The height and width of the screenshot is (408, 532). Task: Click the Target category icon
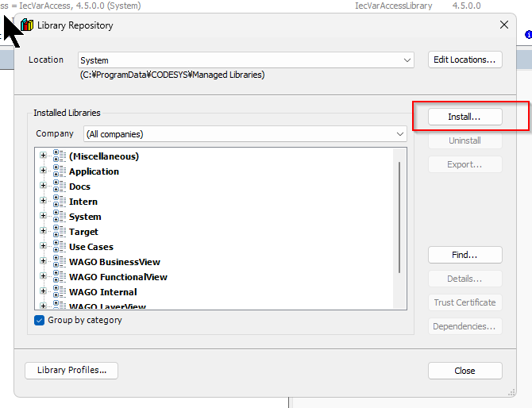point(60,231)
